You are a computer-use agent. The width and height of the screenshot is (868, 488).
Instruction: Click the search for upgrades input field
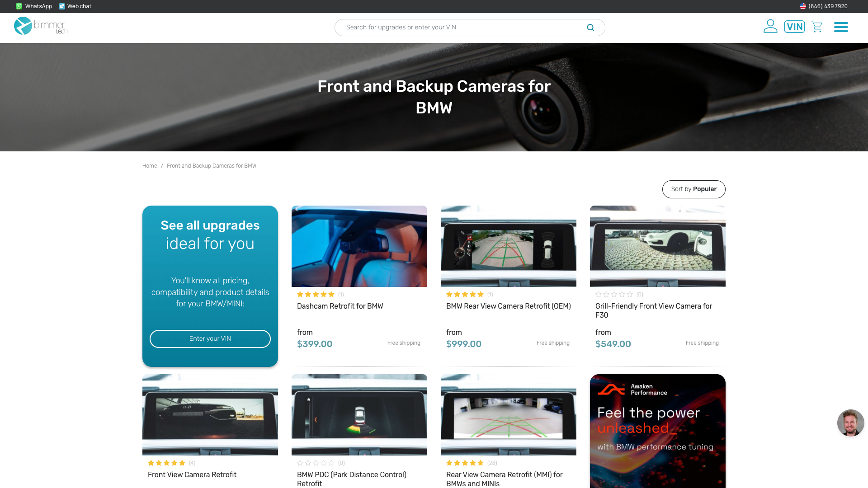pyautogui.click(x=461, y=28)
